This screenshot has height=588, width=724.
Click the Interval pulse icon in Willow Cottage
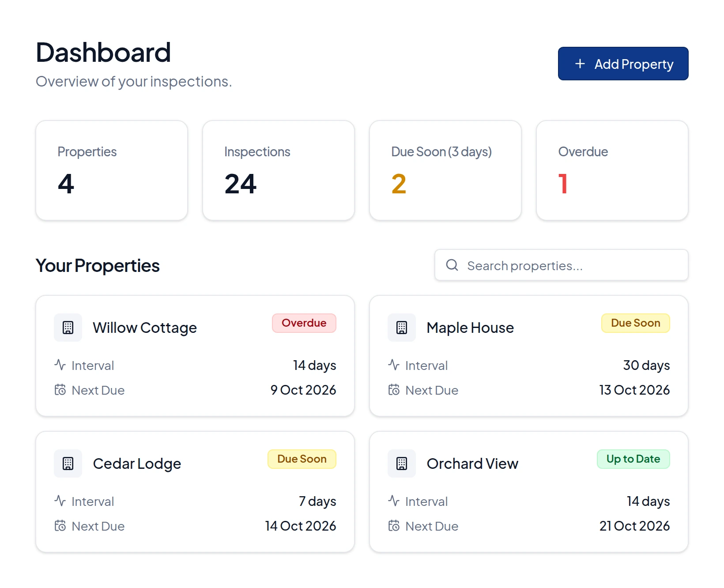pos(60,365)
